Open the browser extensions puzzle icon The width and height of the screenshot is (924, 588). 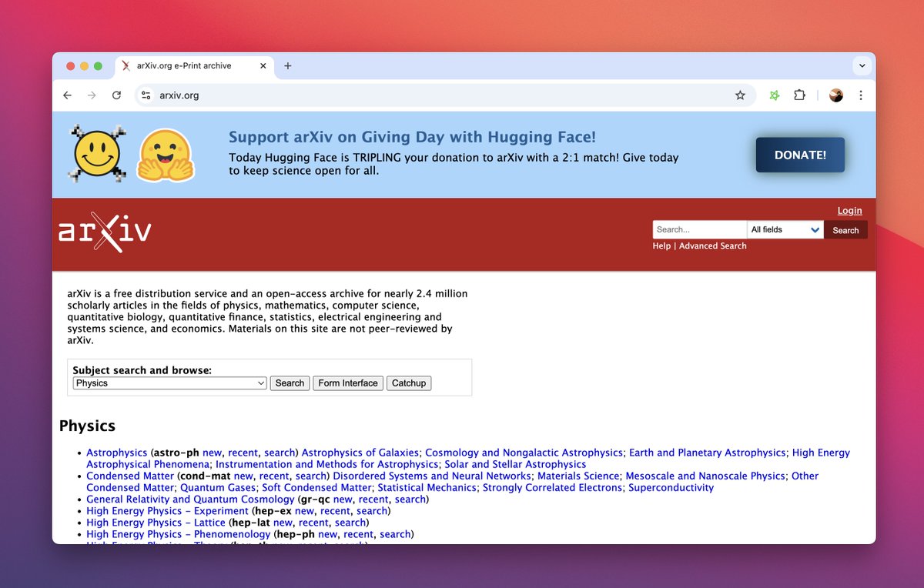tap(799, 95)
